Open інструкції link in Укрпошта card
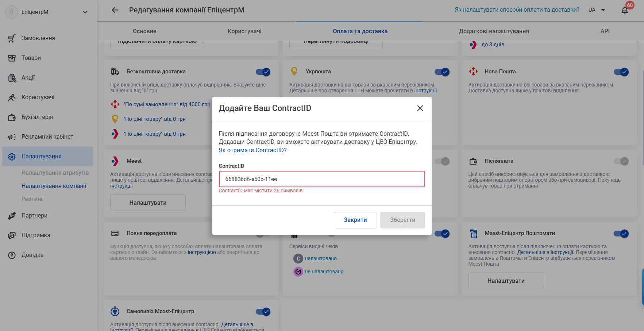This screenshot has width=644, height=331. (425, 91)
